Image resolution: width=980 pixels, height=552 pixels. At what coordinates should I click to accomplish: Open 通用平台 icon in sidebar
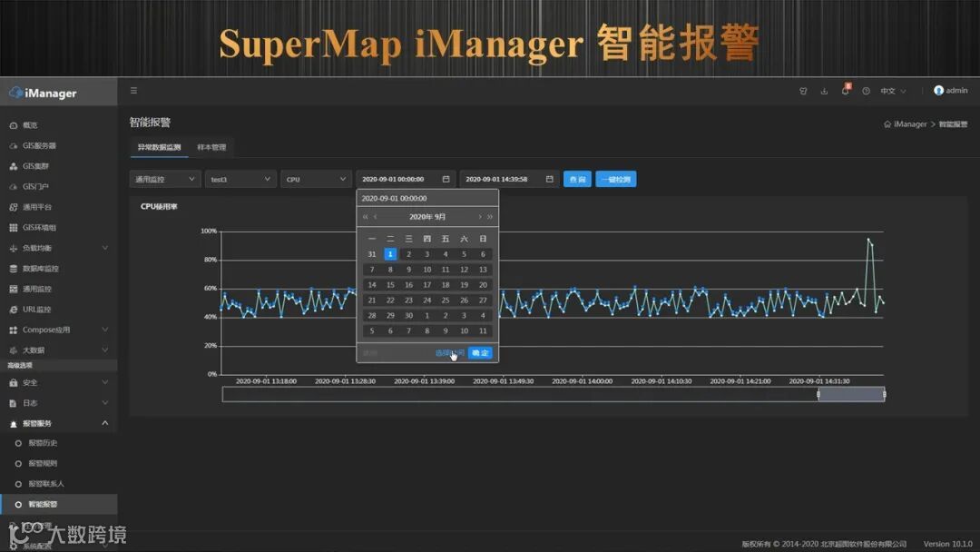pyautogui.click(x=13, y=207)
